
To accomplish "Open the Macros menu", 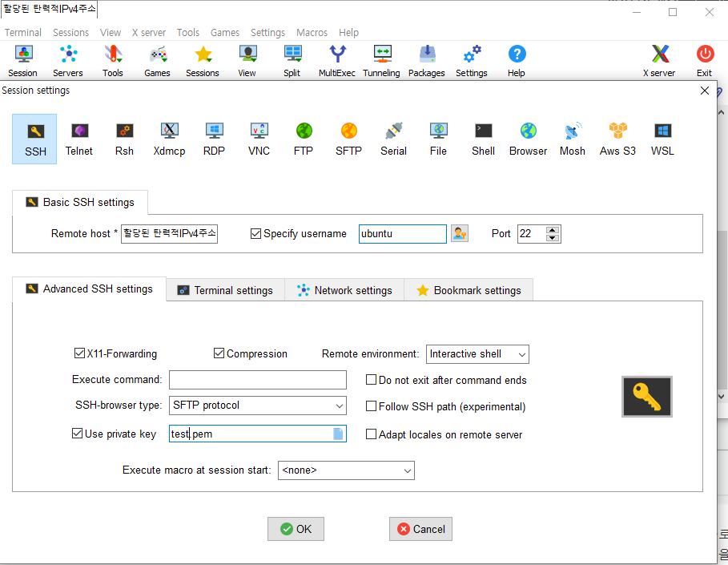I will coord(312,33).
